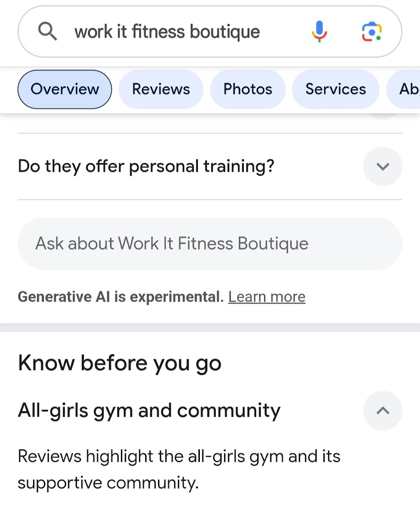Click the gray divider above 'Know before you go'
This screenshot has height=505, width=420.
(210, 327)
